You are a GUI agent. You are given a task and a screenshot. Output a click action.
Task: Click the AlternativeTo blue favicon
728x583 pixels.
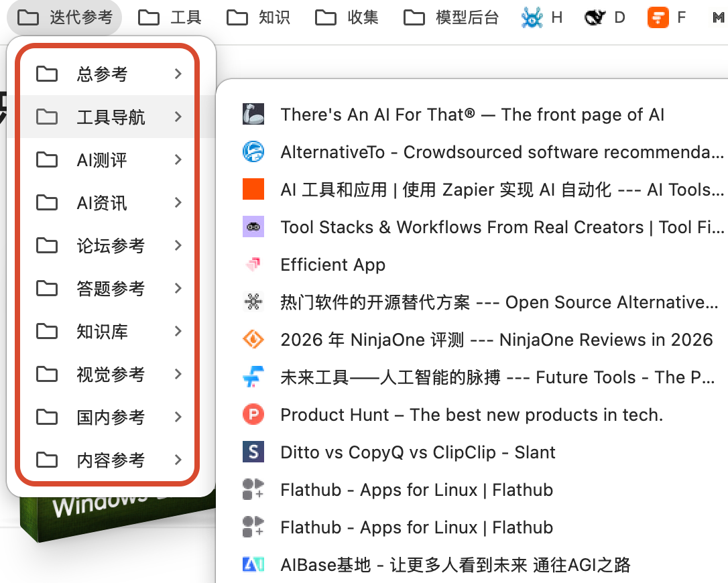[253, 152]
